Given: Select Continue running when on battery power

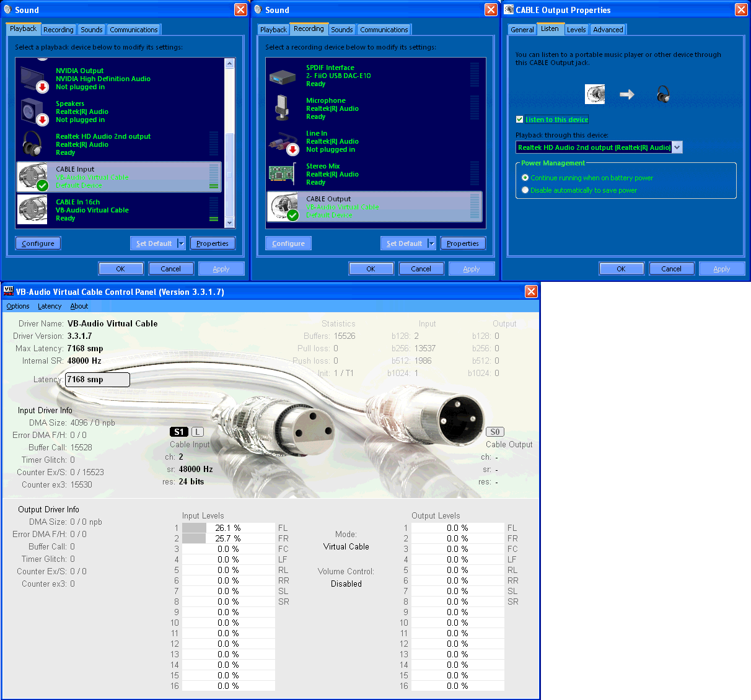Looking at the screenshot, I should pos(525,178).
